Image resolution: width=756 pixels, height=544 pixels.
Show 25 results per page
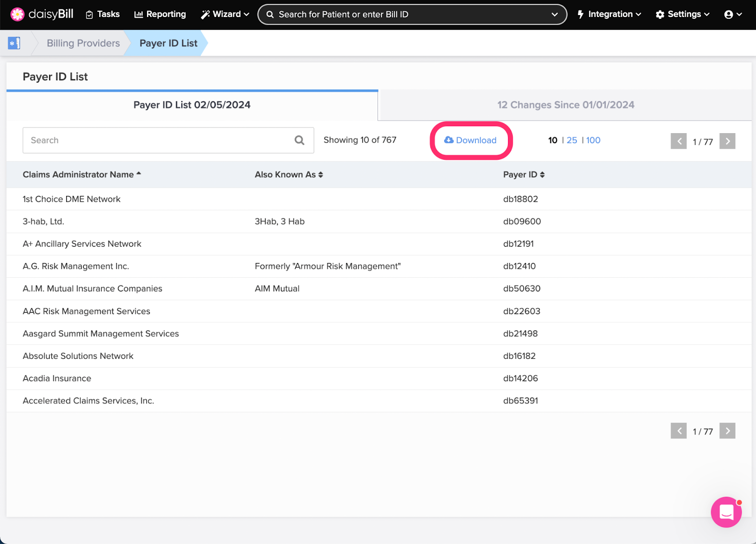572,140
